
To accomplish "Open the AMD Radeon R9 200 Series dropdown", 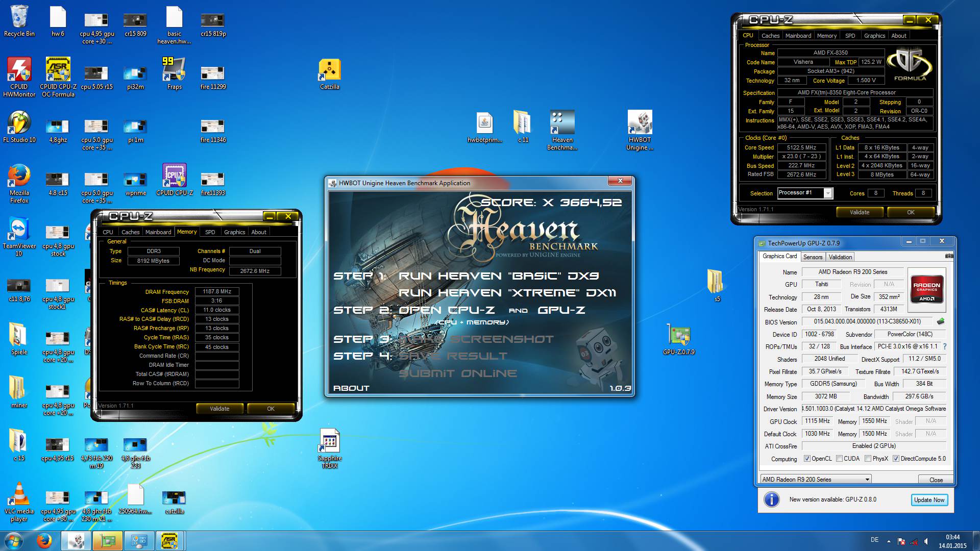I will (x=815, y=480).
